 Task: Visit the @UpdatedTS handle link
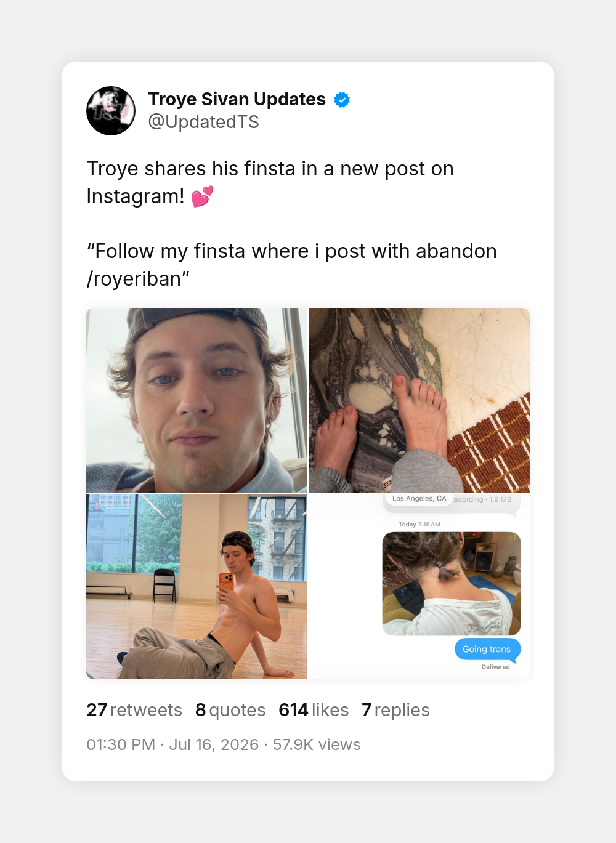click(204, 122)
